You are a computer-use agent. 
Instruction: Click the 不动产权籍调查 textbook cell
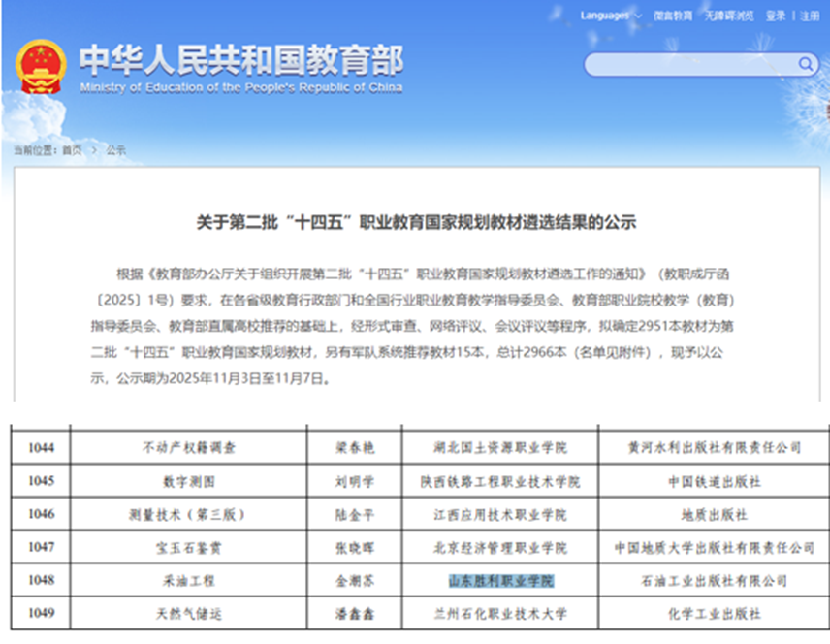coord(189,447)
